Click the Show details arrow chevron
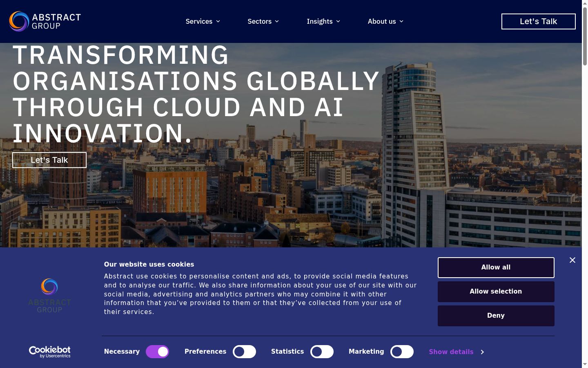Viewport: 588px width, 368px height. [482, 352]
